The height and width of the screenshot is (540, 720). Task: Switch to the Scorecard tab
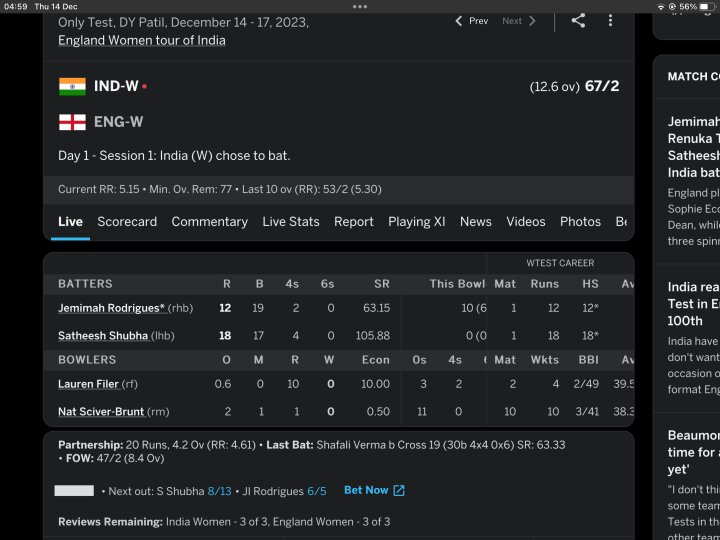[x=127, y=222]
